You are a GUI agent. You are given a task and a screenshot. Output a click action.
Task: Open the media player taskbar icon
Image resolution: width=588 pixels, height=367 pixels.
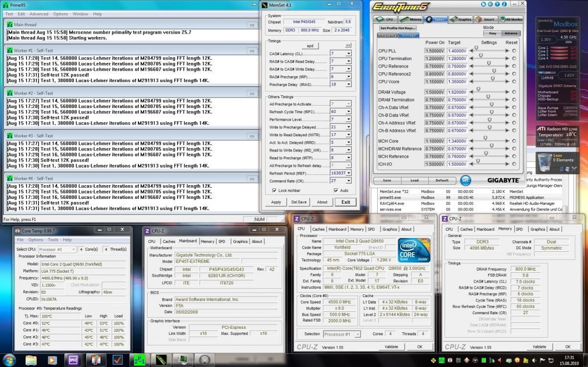[52, 360]
